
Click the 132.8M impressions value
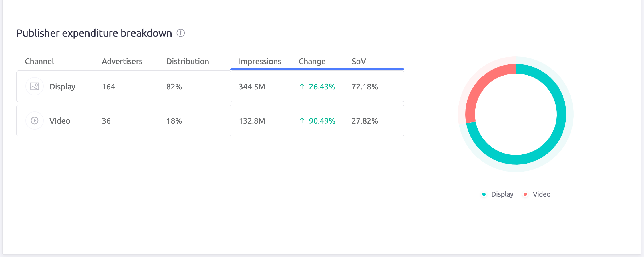coord(252,121)
